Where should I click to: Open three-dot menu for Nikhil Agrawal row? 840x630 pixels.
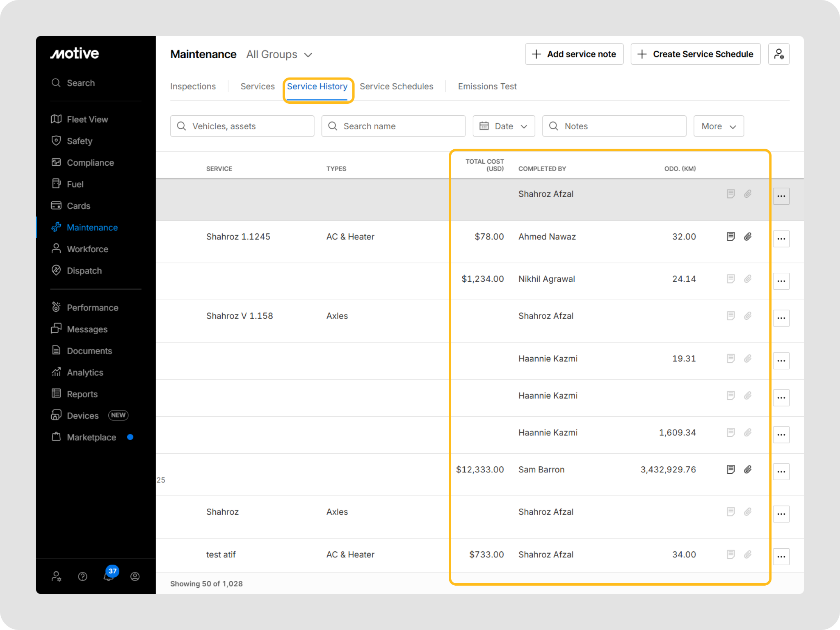click(x=781, y=281)
